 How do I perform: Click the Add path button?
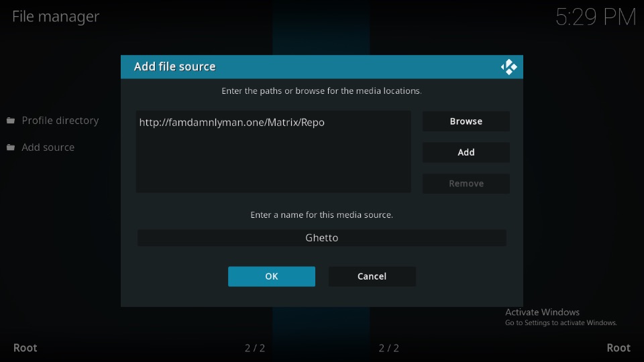tap(466, 152)
